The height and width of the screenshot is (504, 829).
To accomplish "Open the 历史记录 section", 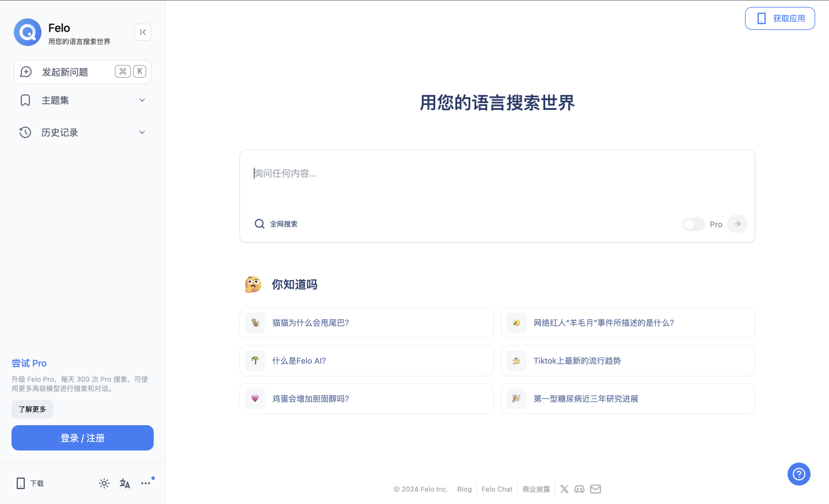I will point(82,132).
